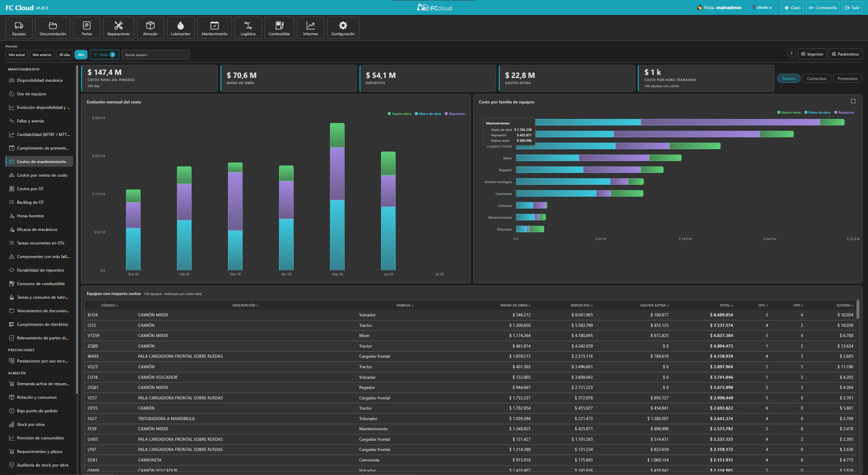Sort table by FAMILIA column header

(x=405, y=305)
